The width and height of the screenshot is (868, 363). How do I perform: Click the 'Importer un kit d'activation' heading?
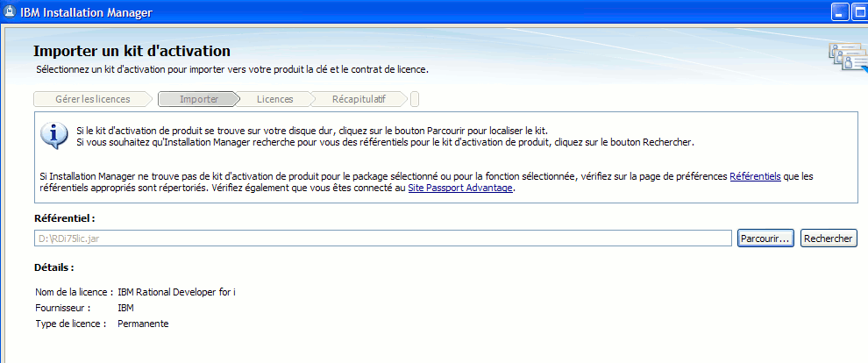(132, 52)
